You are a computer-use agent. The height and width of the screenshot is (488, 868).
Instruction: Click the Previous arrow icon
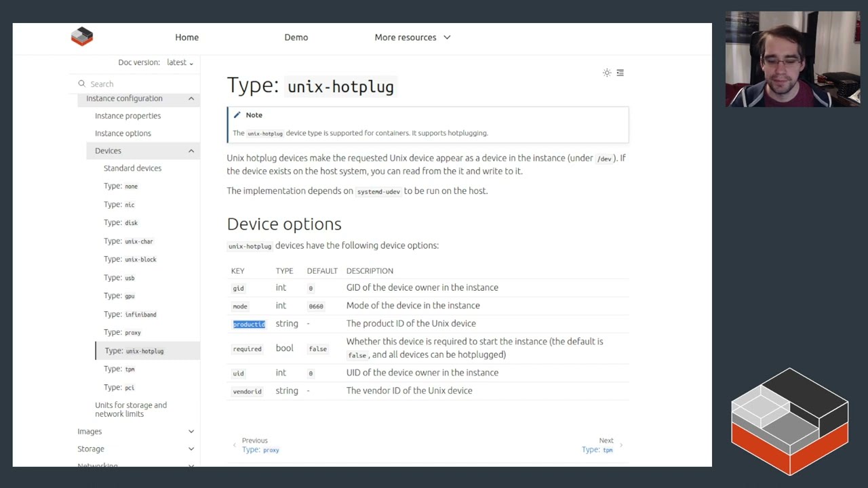click(x=235, y=445)
